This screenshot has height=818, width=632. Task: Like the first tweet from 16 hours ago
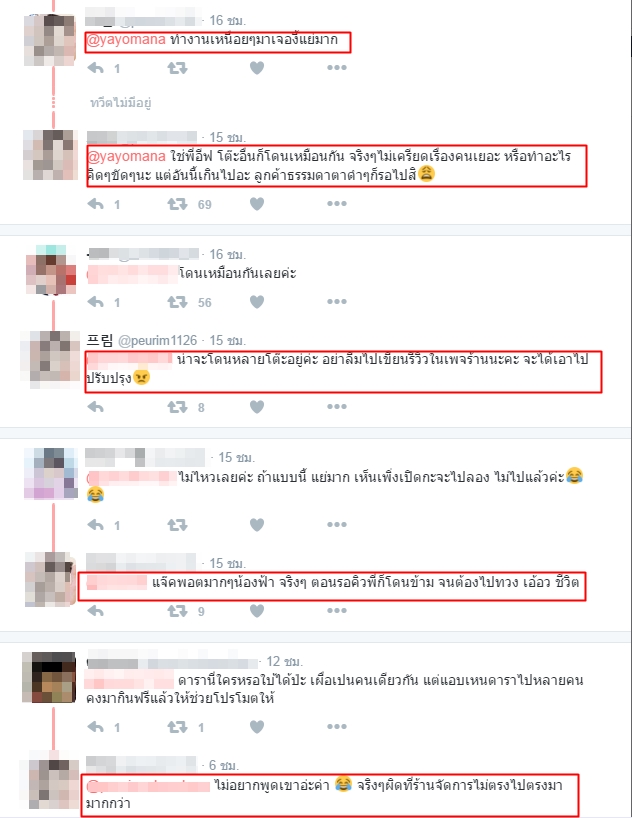[x=257, y=68]
